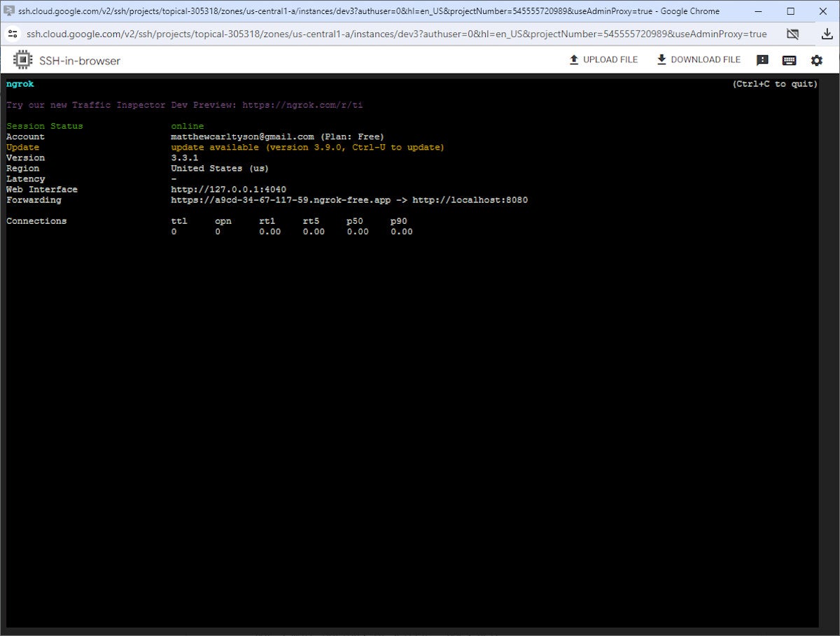
Task: Click the 'Web Interface' label
Action: click(x=42, y=189)
